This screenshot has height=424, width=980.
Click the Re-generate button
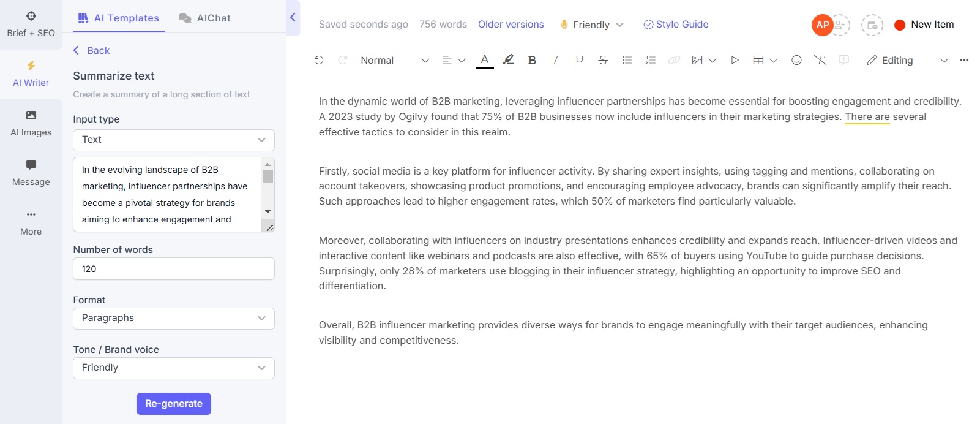coord(174,404)
